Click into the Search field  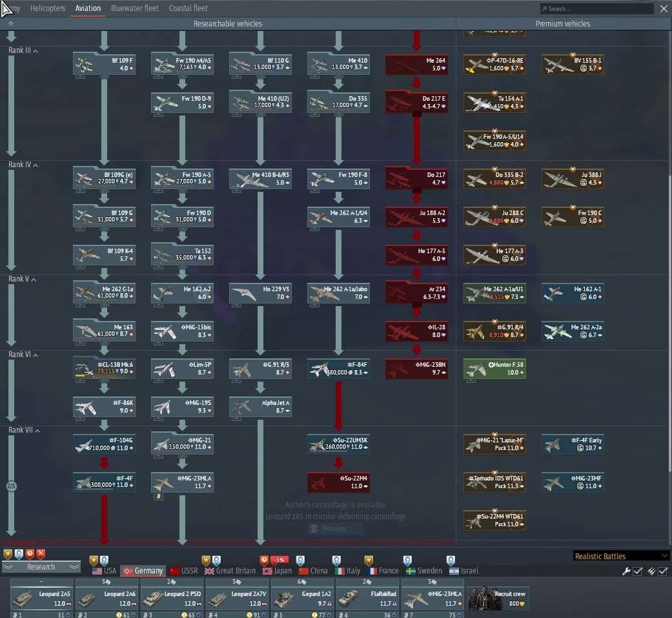[x=596, y=8]
